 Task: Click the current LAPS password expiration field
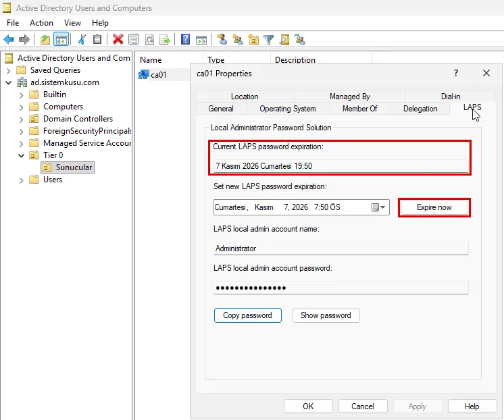coord(341,166)
